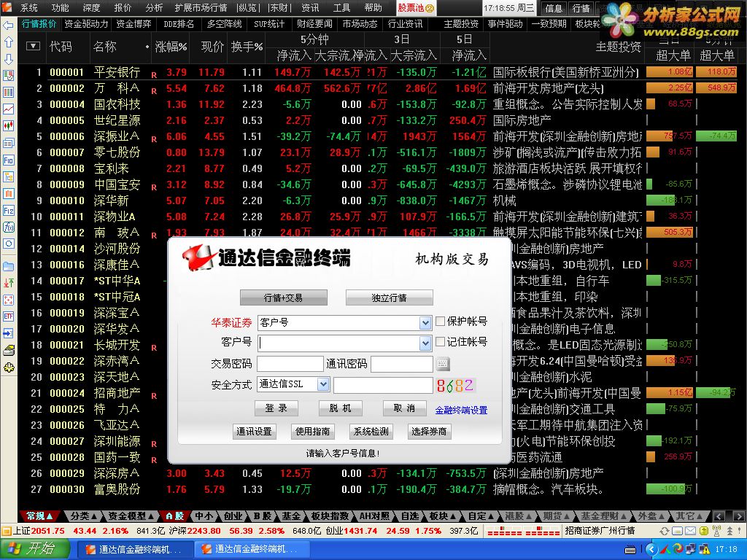Image resolution: width=747 pixels, height=560 pixels.
Task: Click the on-screen keyboard icon in taskbar
Action: [x=630, y=550]
